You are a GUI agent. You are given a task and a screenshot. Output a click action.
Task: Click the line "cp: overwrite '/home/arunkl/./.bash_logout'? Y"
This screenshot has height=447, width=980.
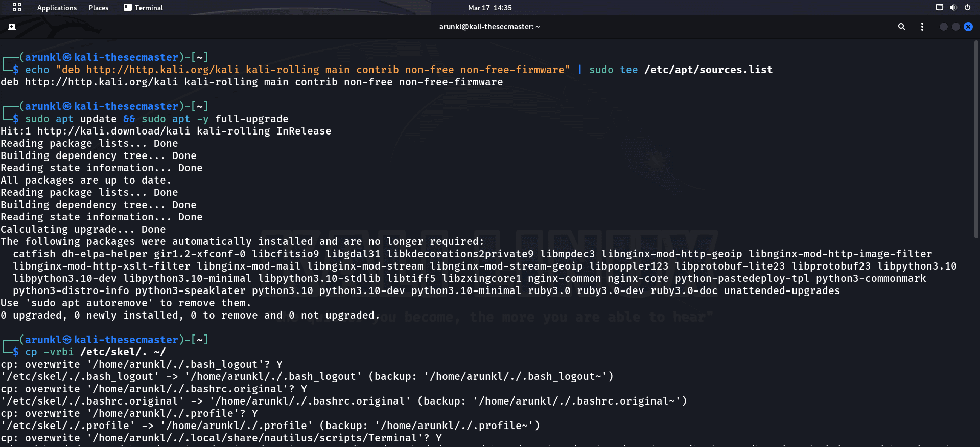142,364
